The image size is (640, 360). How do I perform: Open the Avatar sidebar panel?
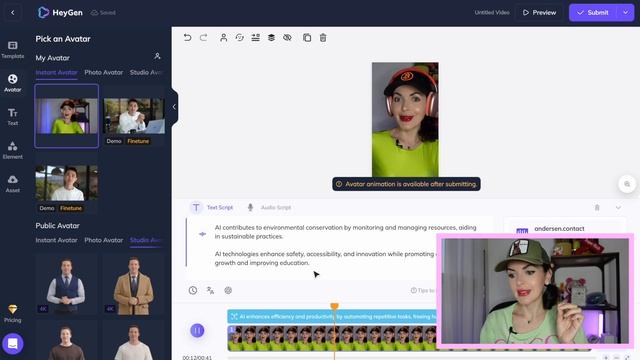[13, 83]
